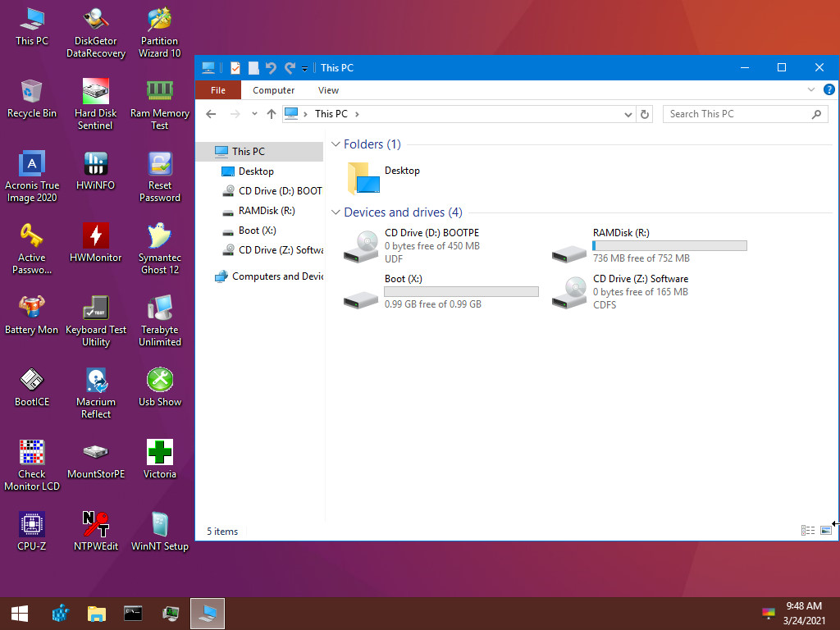Open the File menu tab

(218, 90)
